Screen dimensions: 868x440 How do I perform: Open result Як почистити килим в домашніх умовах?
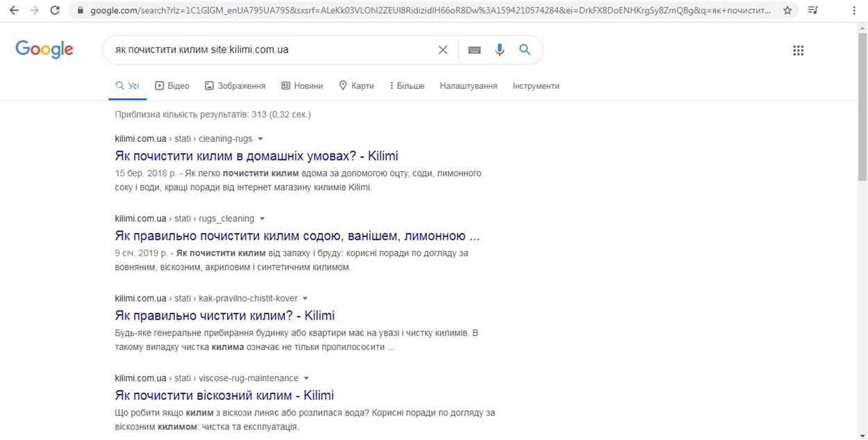coord(256,156)
